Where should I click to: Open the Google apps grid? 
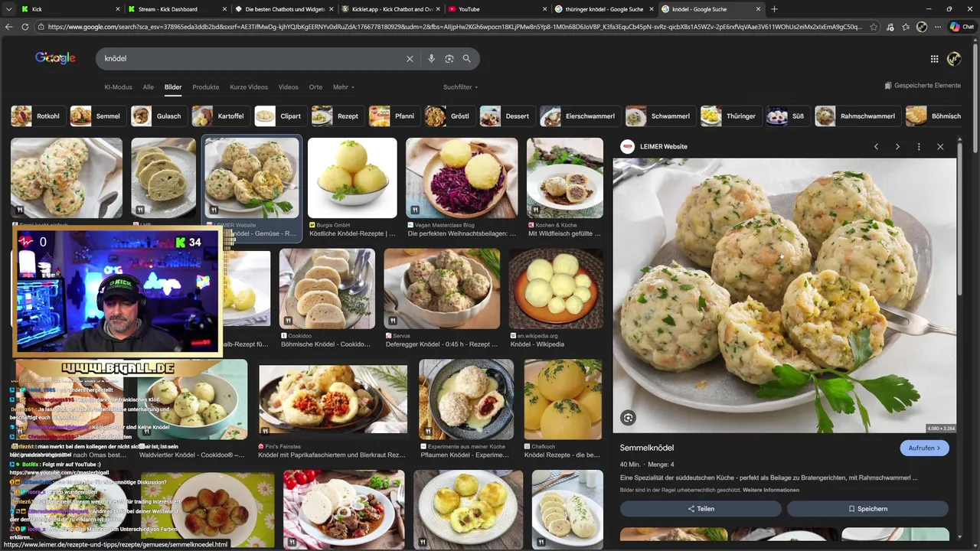click(934, 58)
